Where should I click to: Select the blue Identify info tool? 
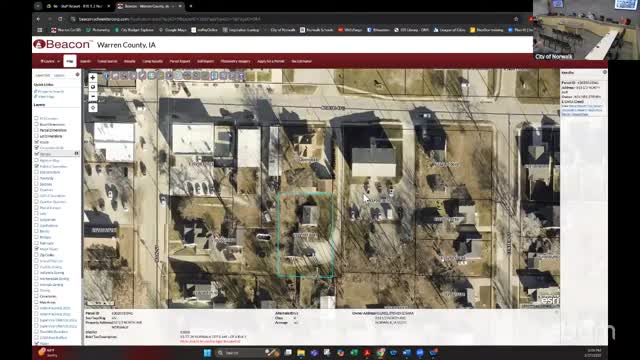point(107,76)
